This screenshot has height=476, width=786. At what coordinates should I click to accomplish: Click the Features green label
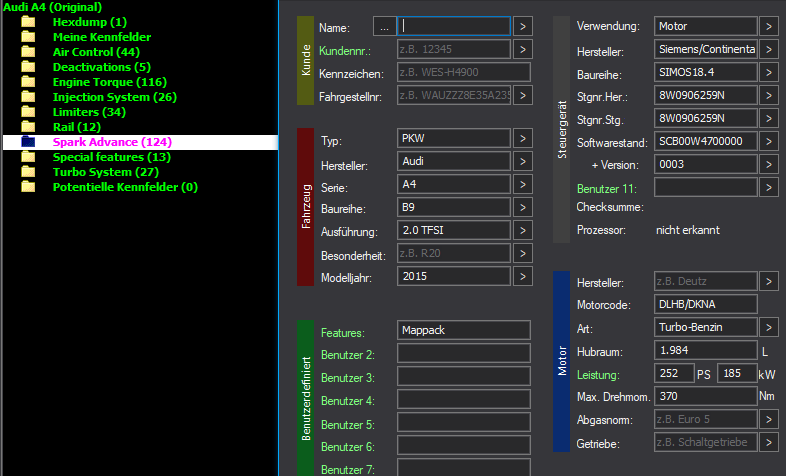[x=343, y=333]
